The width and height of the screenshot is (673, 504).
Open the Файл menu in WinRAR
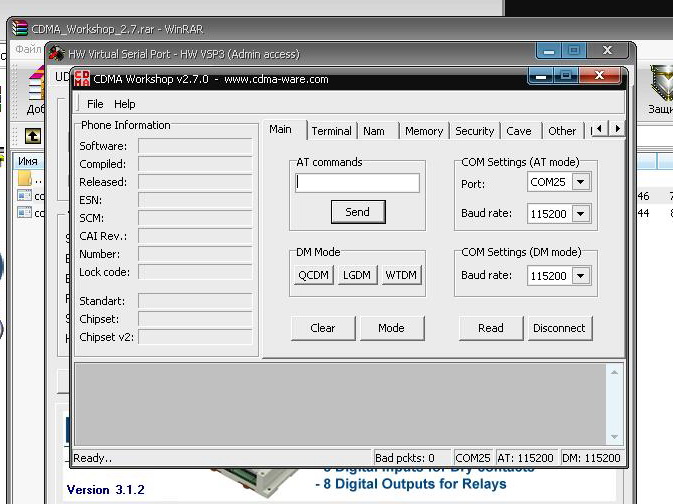pyautogui.click(x=27, y=49)
